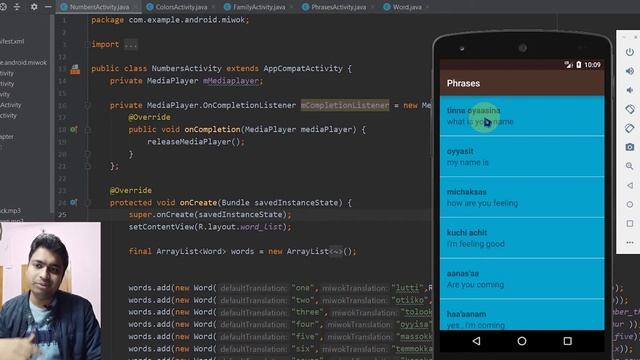640x360 pixels.
Task: Click the emulator zoom magnifier icon
Action: 630,166
